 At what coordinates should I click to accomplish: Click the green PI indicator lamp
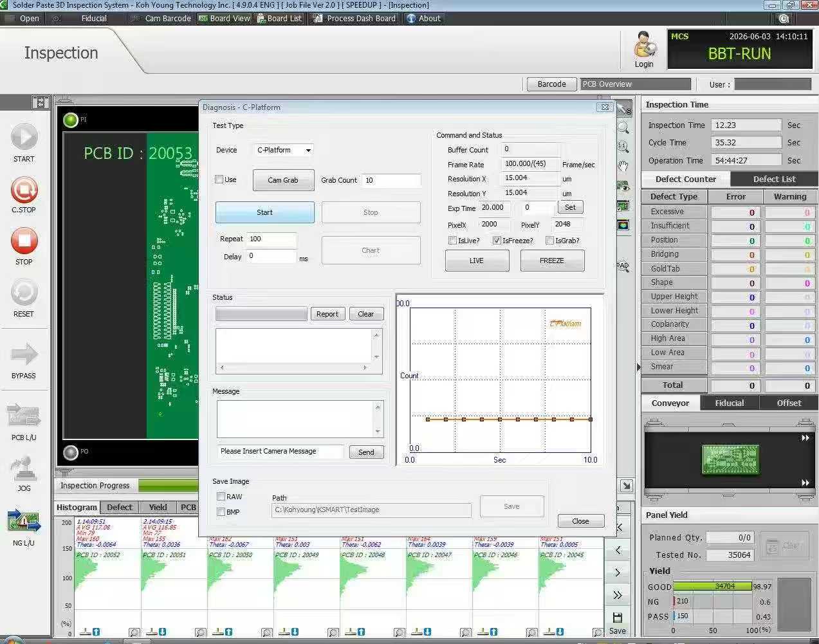(71, 120)
